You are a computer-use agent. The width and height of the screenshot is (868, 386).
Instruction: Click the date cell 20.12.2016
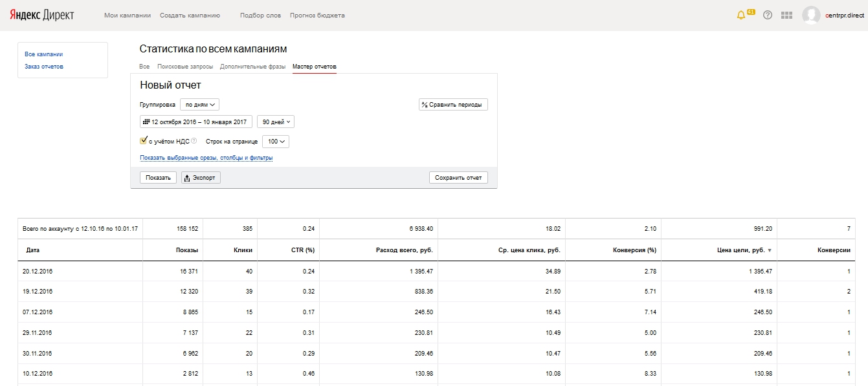pos(39,272)
